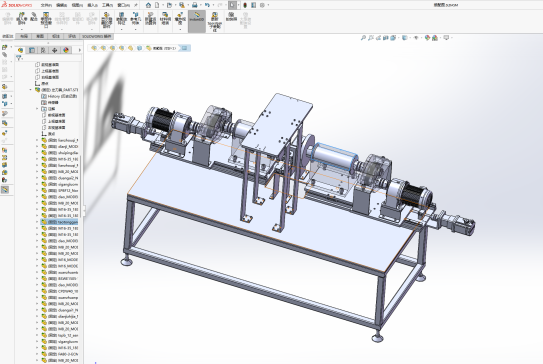This screenshot has height=364, width=543.
Task: Expand the duangai2 component node
Action: click(37, 178)
